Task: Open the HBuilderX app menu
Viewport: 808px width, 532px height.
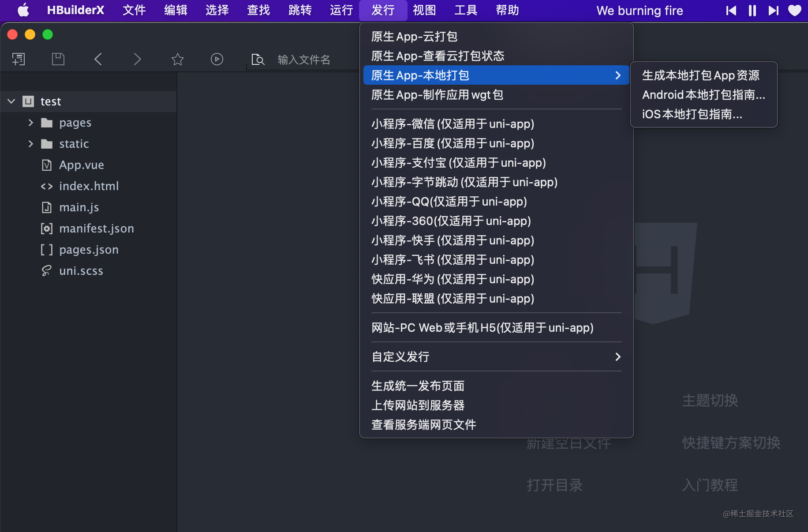Action: pyautogui.click(x=75, y=10)
